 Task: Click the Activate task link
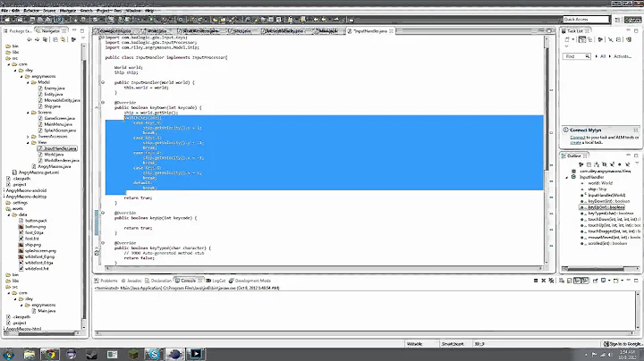(623, 56)
